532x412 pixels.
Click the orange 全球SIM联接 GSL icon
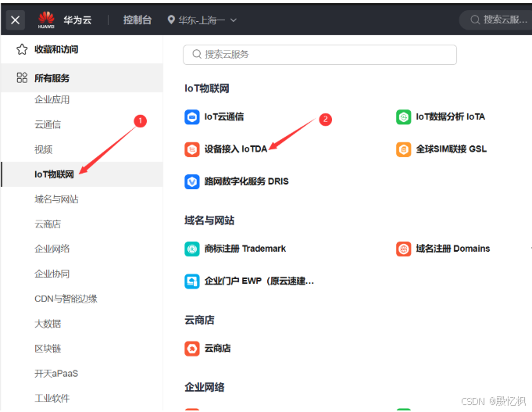[x=403, y=149]
